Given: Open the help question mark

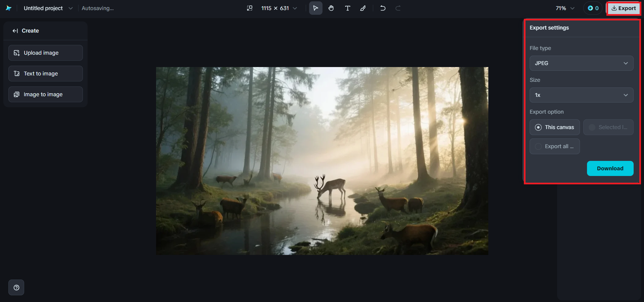Looking at the screenshot, I should pyautogui.click(x=16, y=287).
